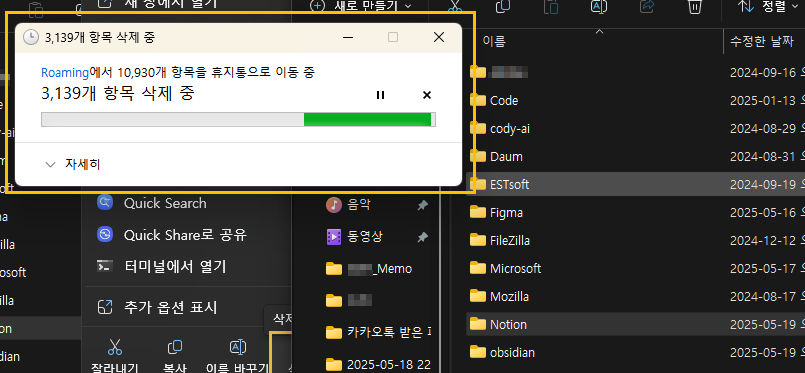
Task: Click the Explorer toolbar rename icon
Action: (599, 6)
